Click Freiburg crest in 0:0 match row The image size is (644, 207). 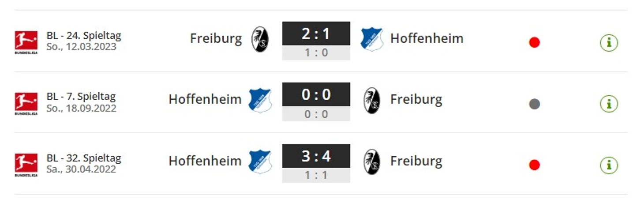coord(372,100)
